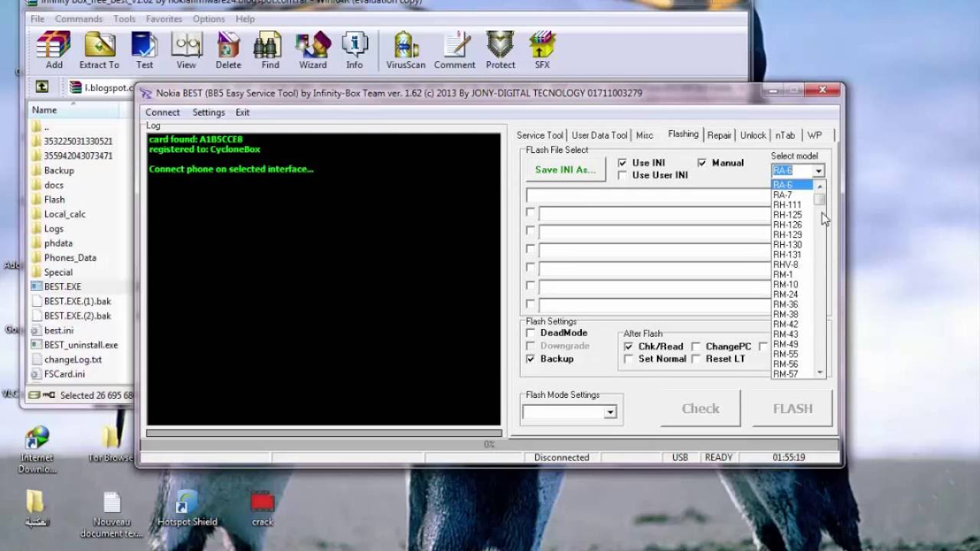Uncheck the Manual checkbox
Viewport: 980px width, 551px height.
coord(702,163)
